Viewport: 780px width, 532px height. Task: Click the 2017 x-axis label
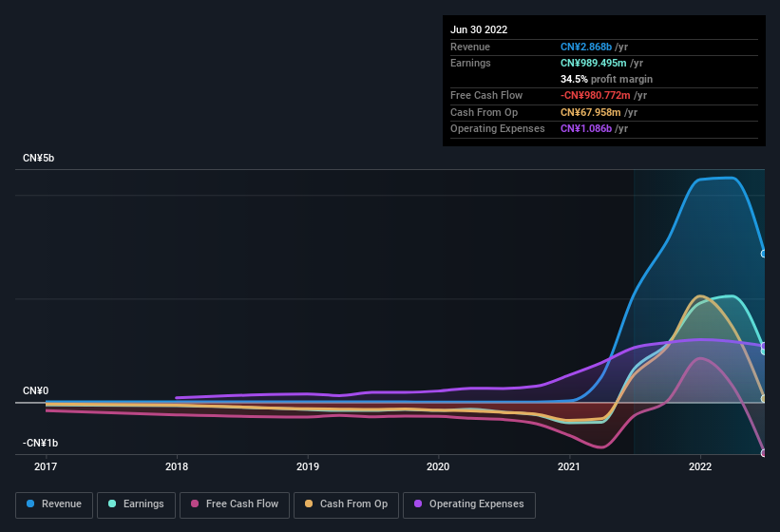point(46,466)
